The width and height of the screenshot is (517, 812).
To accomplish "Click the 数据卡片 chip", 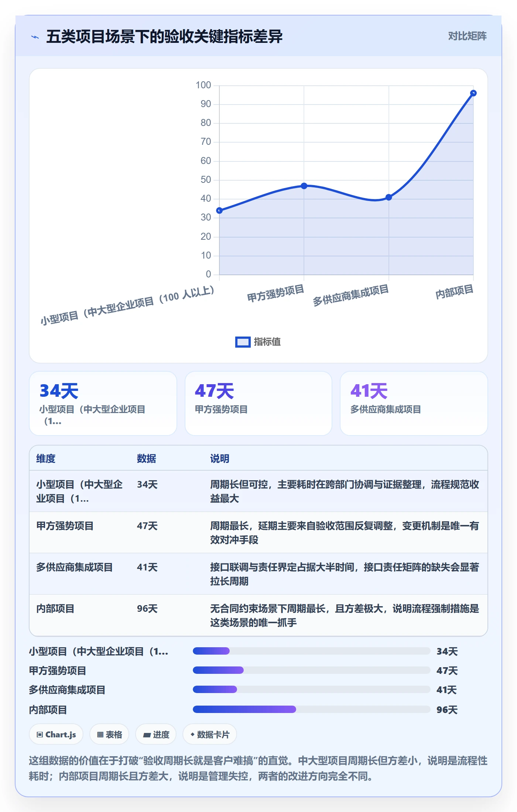I will (210, 734).
